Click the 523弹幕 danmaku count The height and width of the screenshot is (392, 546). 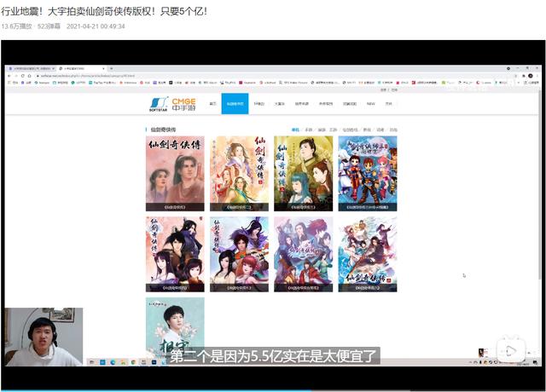(x=49, y=26)
